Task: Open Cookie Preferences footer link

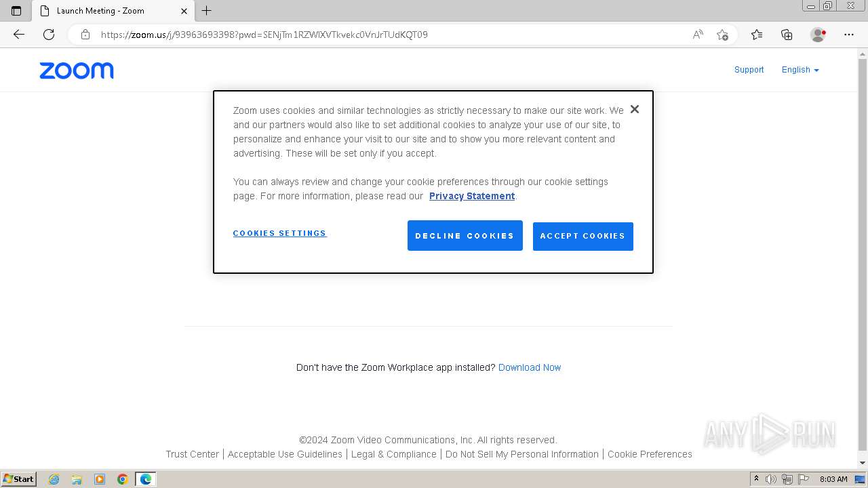Action: (x=650, y=454)
